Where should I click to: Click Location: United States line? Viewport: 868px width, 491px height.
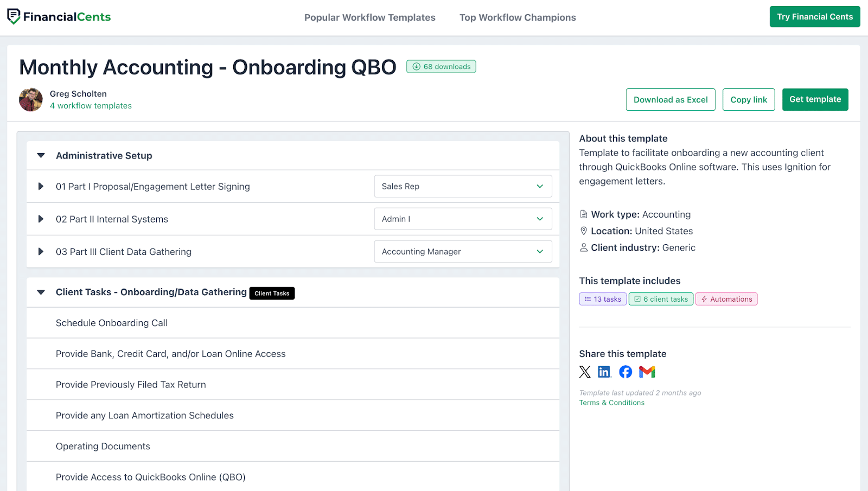pyautogui.click(x=636, y=231)
